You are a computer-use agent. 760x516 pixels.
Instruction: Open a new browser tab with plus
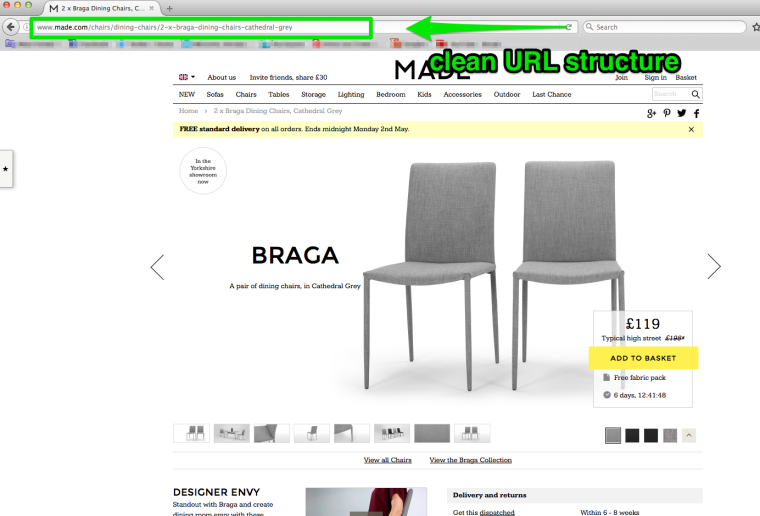(x=170, y=8)
